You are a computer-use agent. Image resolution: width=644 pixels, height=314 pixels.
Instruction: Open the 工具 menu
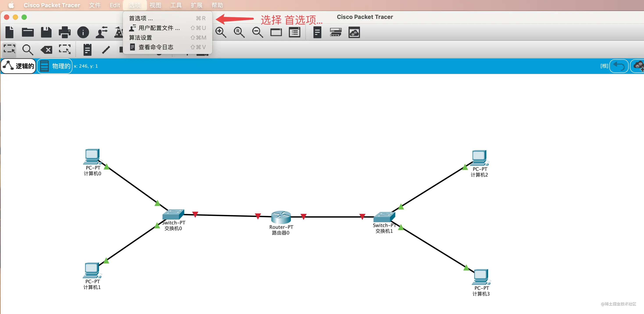pyautogui.click(x=176, y=5)
